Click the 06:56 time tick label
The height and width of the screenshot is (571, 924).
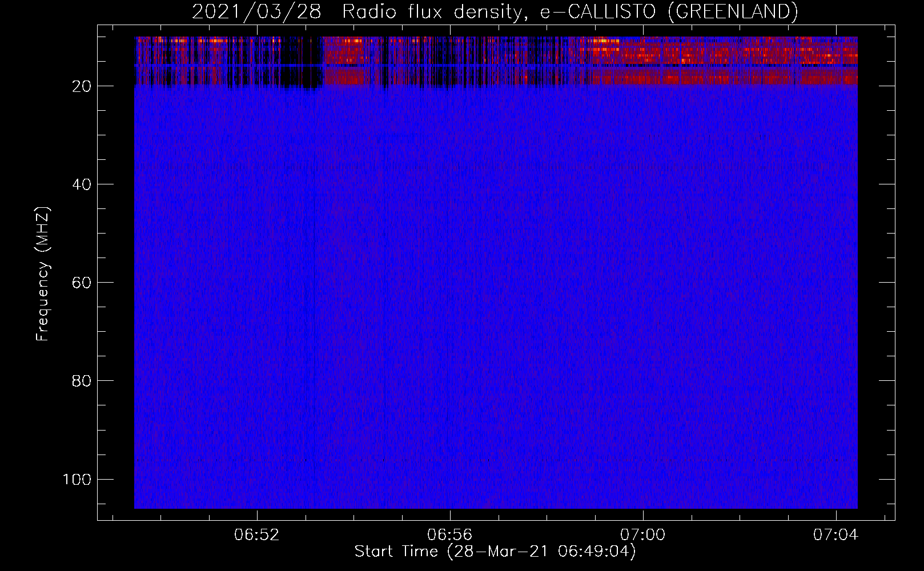pos(450,535)
